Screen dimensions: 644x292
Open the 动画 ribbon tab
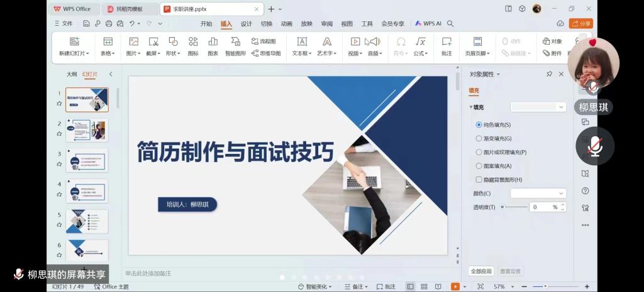coord(286,24)
